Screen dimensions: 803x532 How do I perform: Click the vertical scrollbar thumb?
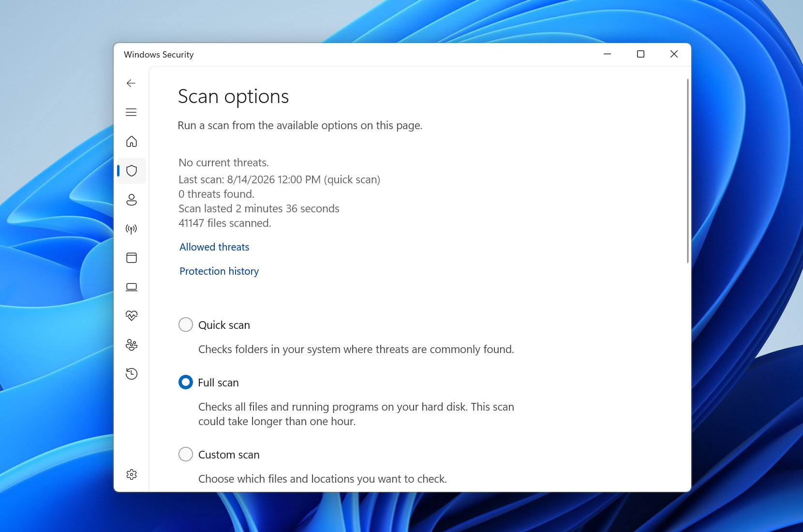point(687,171)
